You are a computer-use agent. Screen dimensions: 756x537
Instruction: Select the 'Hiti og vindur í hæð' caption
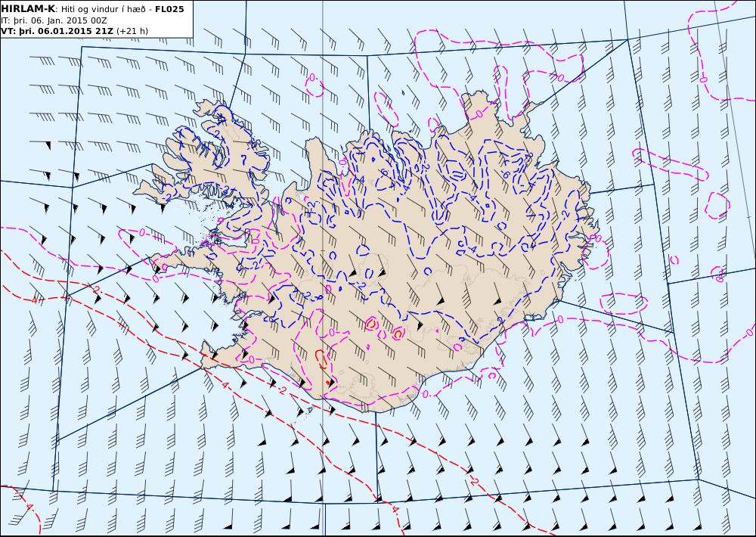[x=103, y=9]
